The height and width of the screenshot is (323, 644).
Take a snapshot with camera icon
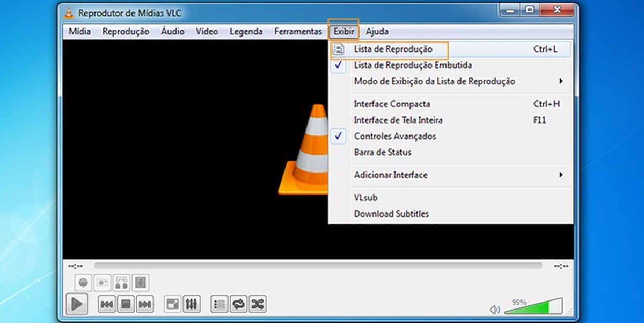(103, 282)
